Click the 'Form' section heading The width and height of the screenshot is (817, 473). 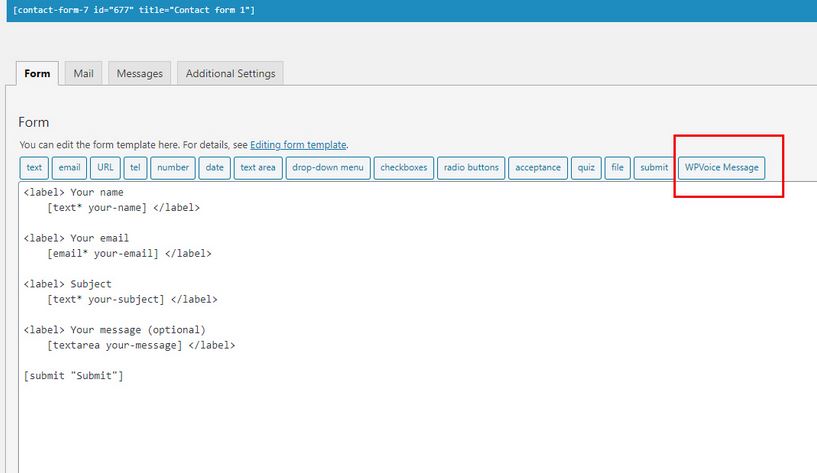(34, 122)
